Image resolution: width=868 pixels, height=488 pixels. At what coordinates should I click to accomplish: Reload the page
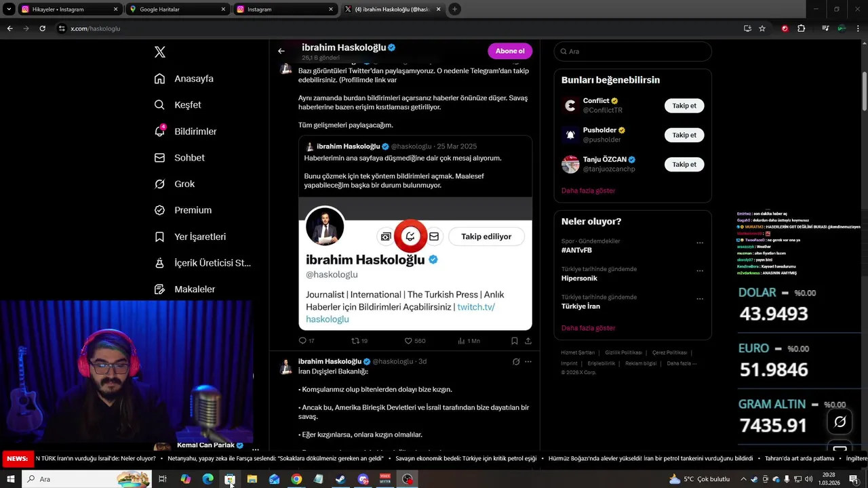[42, 28]
